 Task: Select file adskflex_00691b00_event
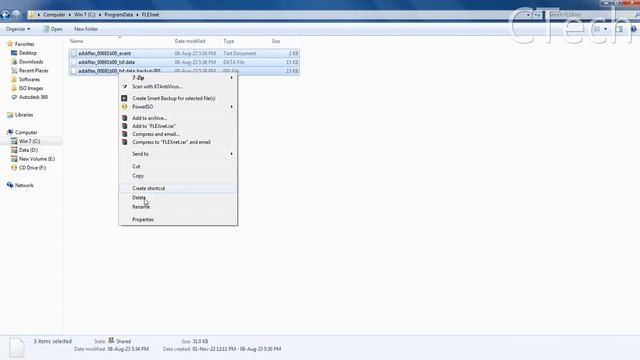click(x=104, y=53)
